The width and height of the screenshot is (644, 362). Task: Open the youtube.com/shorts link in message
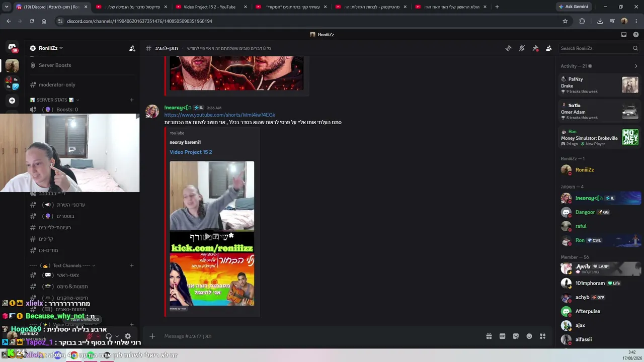click(219, 115)
